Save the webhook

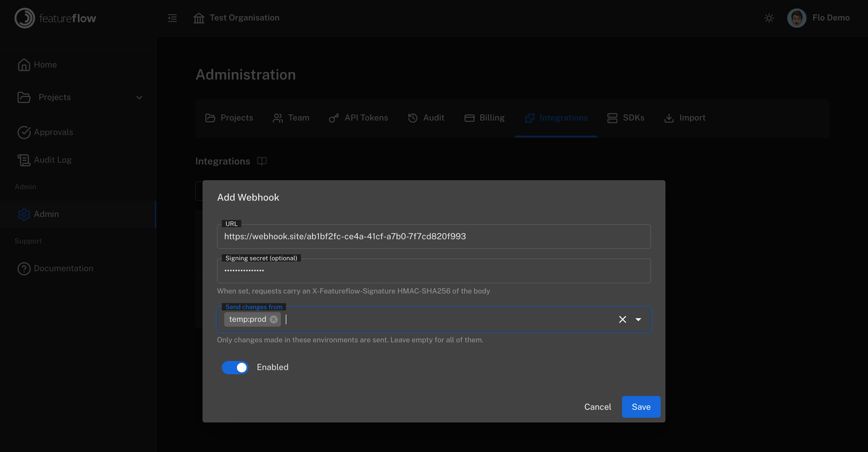(x=641, y=407)
